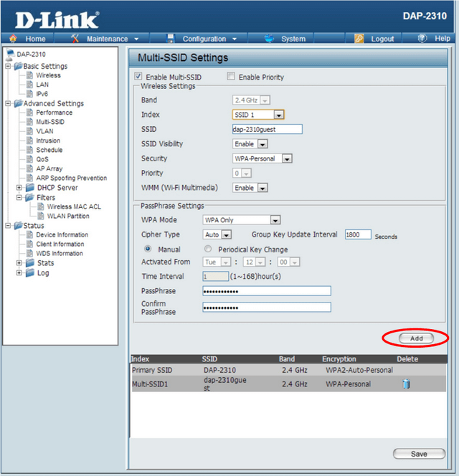The width and height of the screenshot is (459, 476).
Task: Check the Enable Priority checkbox
Action: click(x=231, y=76)
